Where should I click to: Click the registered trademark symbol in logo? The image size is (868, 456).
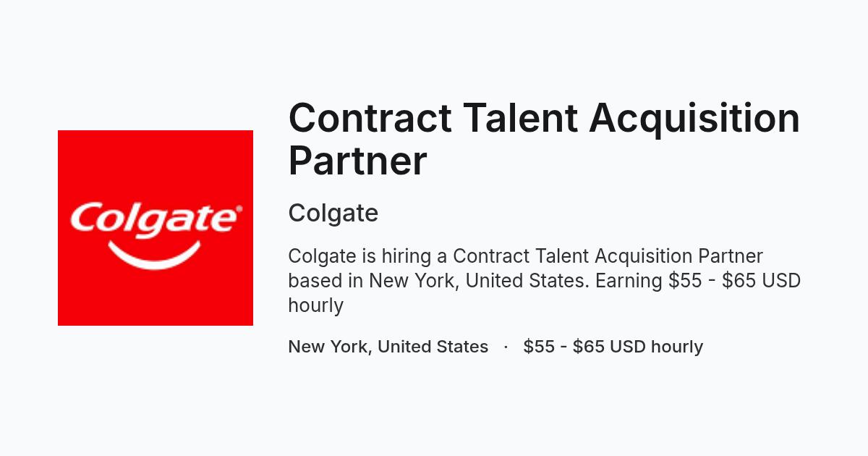(238, 211)
